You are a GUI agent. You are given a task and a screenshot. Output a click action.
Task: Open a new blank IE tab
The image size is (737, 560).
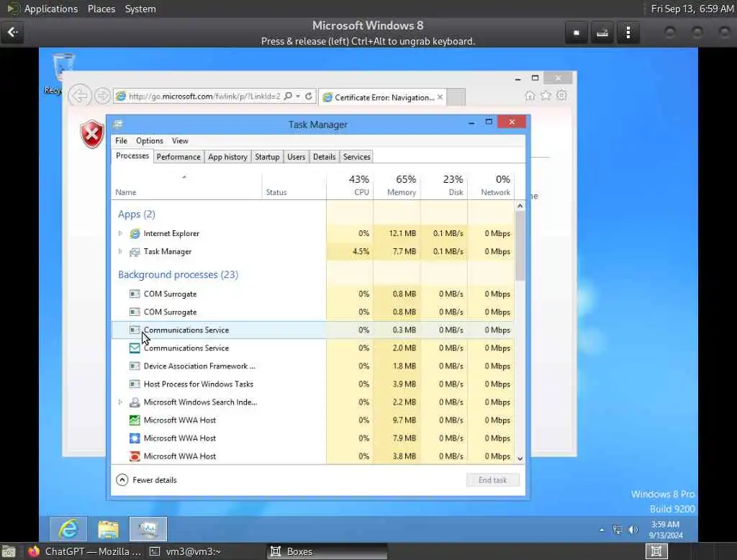point(456,97)
